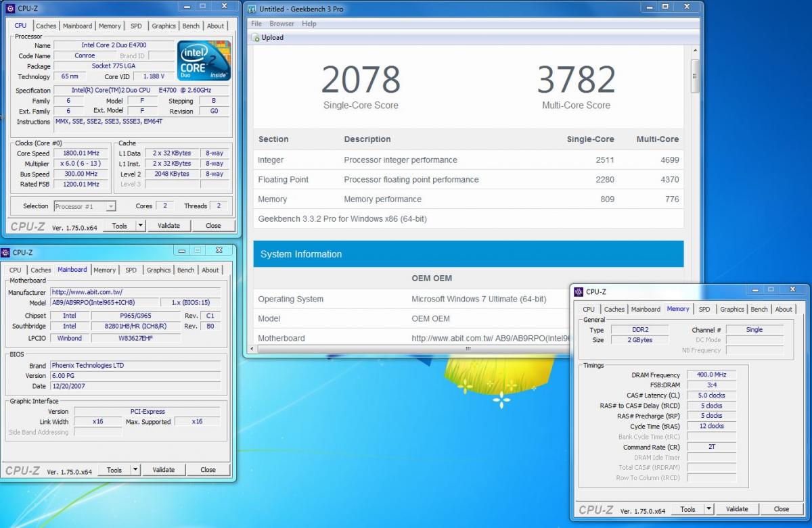The image size is (812, 528).
Task: Select the Bench tab in the Mainboard window
Action: [185, 270]
